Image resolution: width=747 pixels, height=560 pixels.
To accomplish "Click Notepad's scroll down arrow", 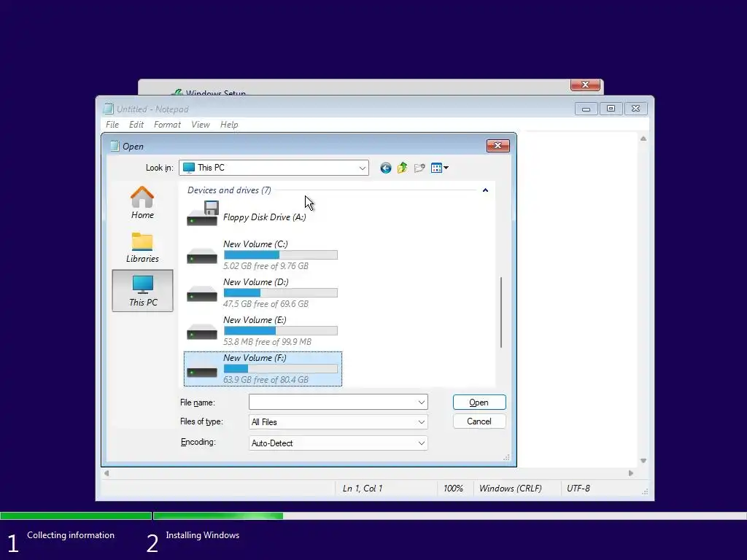I will [643, 461].
